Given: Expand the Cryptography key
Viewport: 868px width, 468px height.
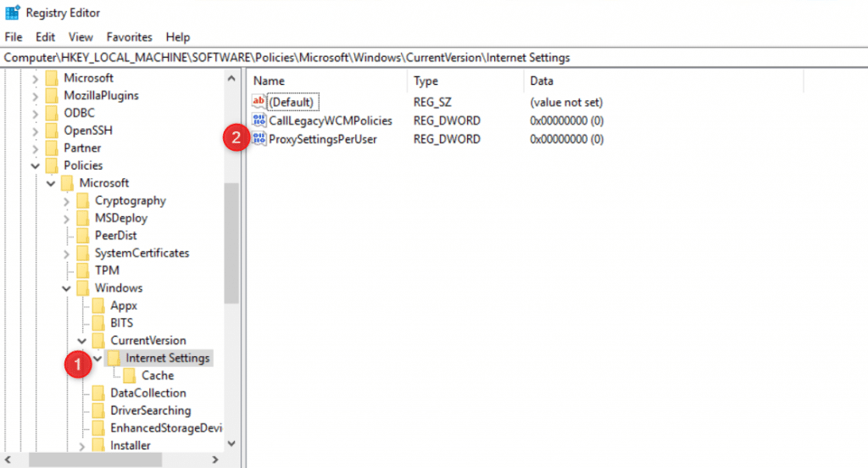Looking at the screenshot, I should coord(66,201).
